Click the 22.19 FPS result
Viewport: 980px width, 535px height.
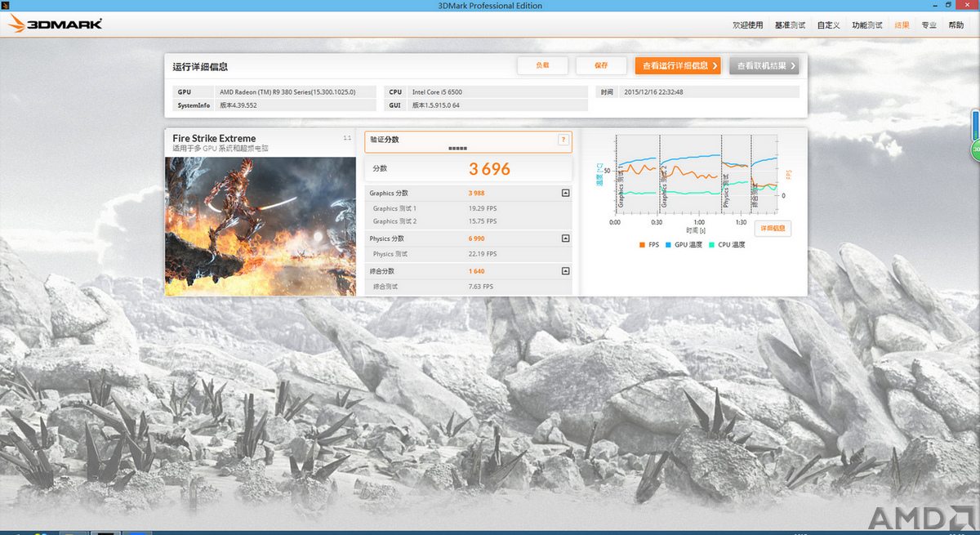tap(483, 254)
